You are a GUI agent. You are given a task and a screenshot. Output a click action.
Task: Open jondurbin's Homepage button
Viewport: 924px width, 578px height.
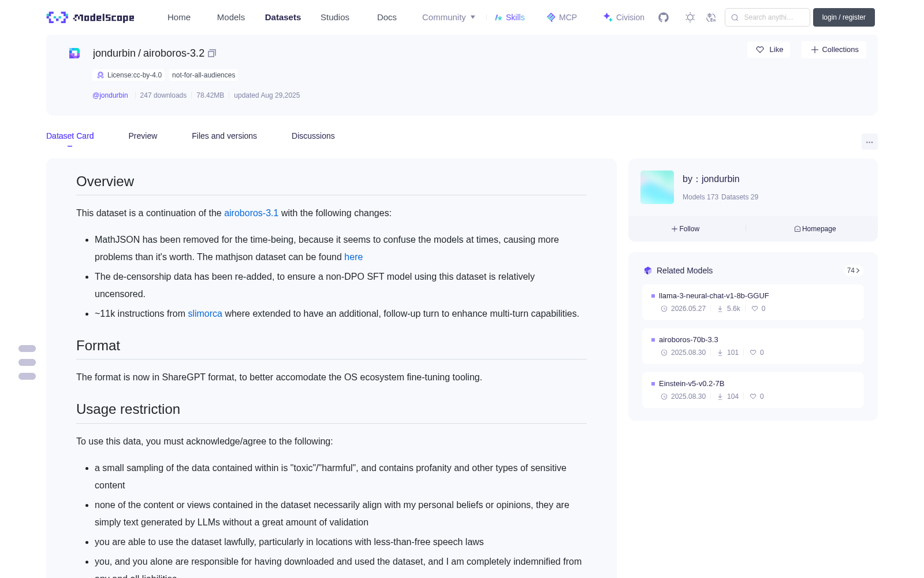(x=815, y=229)
